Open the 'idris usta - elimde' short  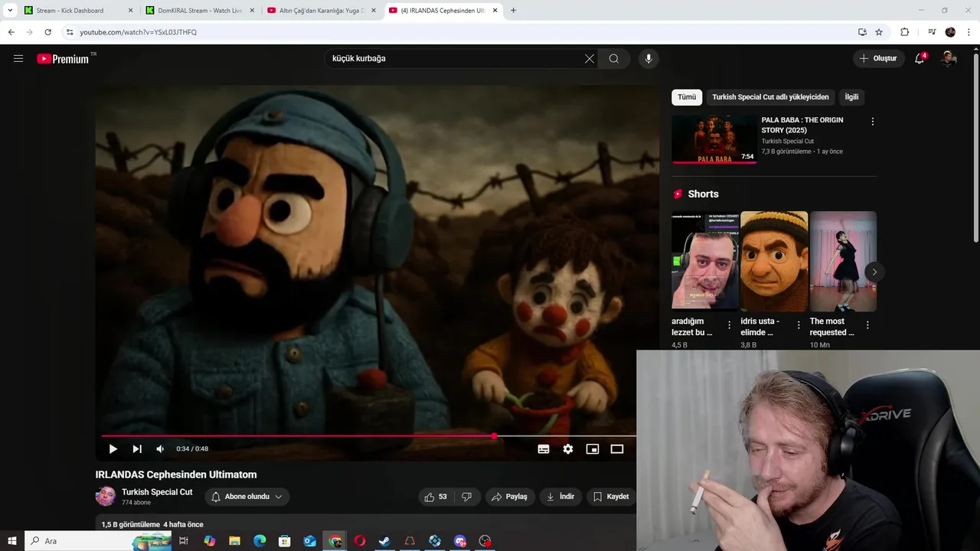tap(774, 261)
